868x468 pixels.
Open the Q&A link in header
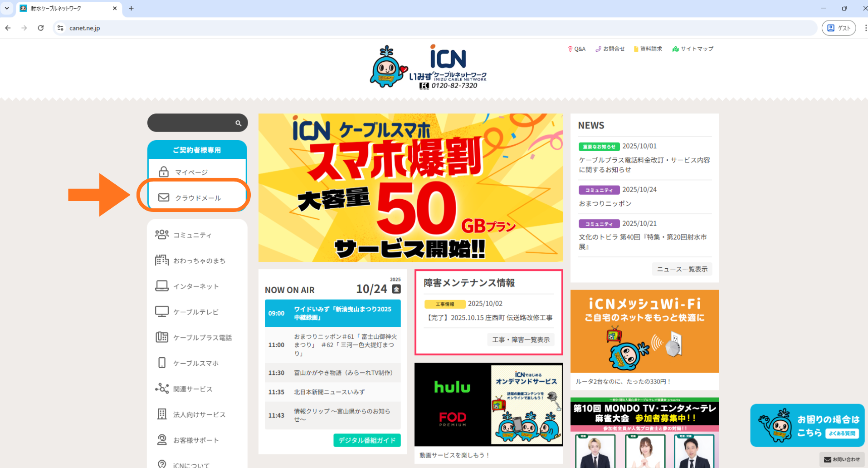click(x=577, y=49)
